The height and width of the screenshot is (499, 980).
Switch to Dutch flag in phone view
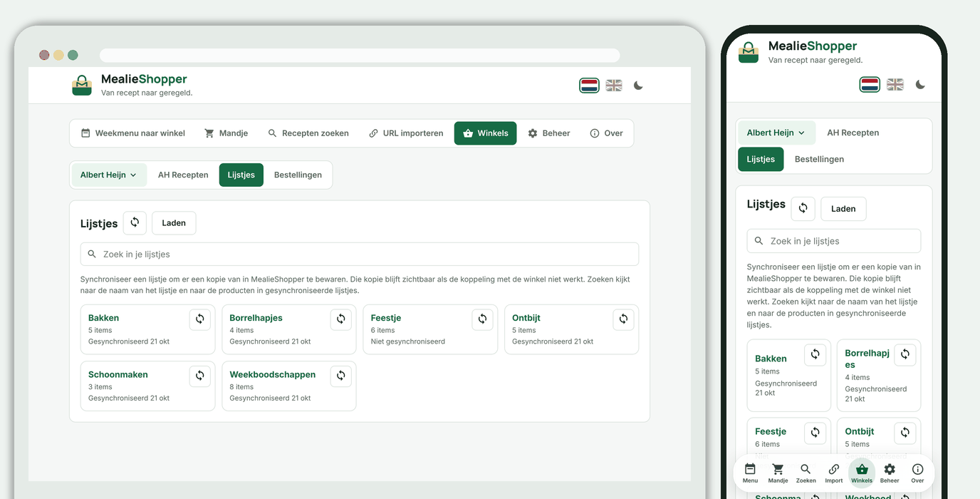(x=870, y=85)
